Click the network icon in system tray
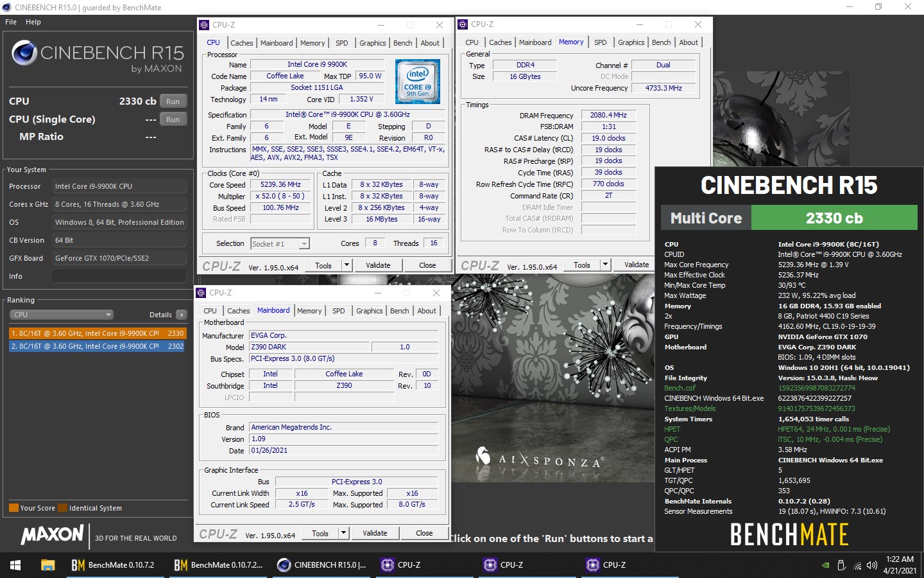The width and height of the screenshot is (924, 578). click(857, 565)
